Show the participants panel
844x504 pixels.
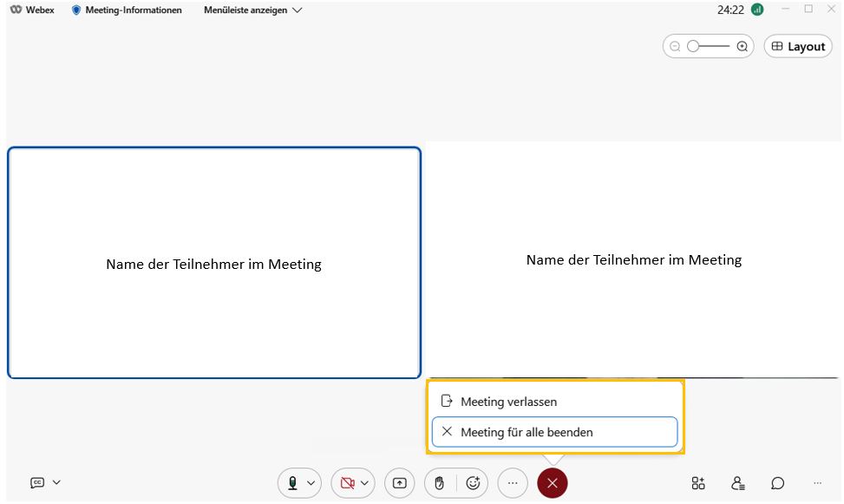coord(737,483)
